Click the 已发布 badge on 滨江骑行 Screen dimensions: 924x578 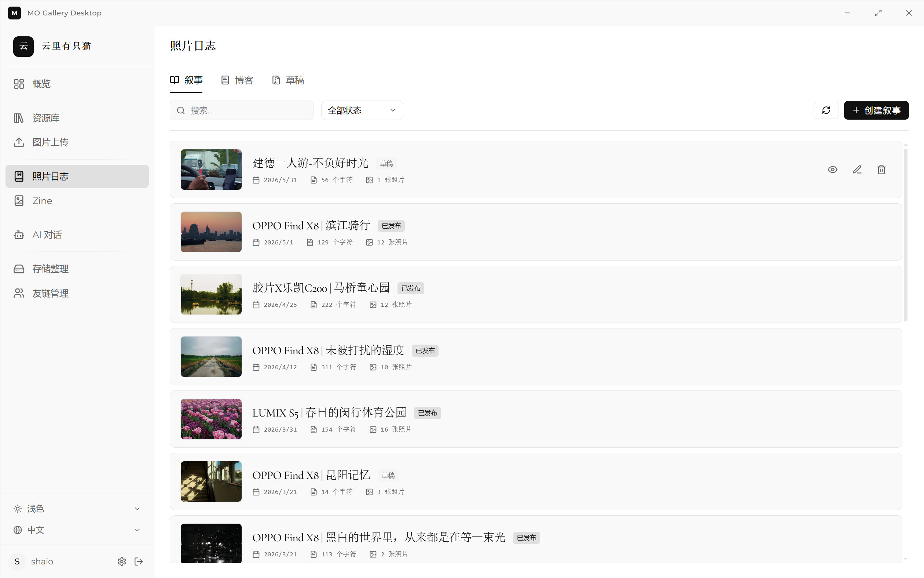(x=391, y=226)
